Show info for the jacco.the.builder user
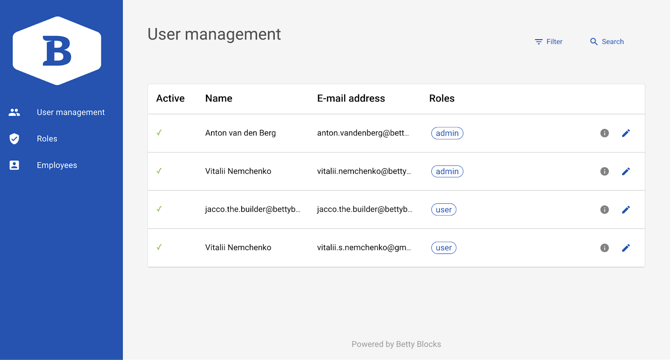Screen dimensions: 670x360 [x=604, y=210]
